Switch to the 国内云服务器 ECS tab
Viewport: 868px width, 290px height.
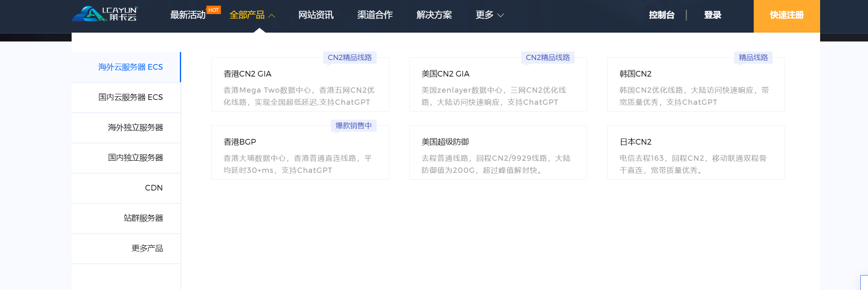point(130,97)
